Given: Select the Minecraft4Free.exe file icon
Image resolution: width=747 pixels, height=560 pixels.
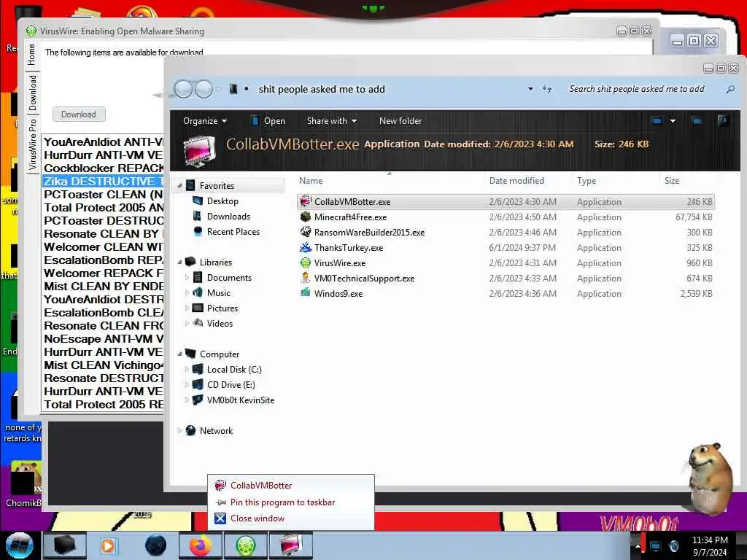Looking at the screenshot, I should click(x=306, y=217).
